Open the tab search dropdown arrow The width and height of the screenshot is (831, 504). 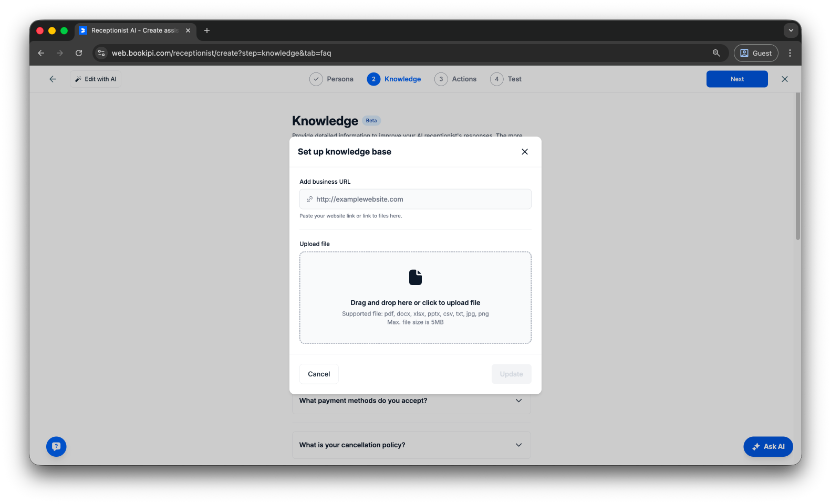coord(791,30)
